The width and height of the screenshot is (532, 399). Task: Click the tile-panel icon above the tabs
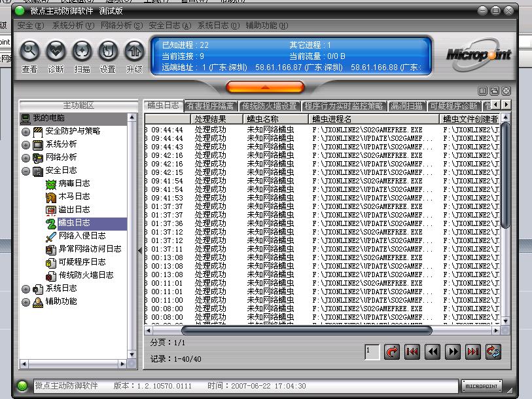(x=482, y=90)
